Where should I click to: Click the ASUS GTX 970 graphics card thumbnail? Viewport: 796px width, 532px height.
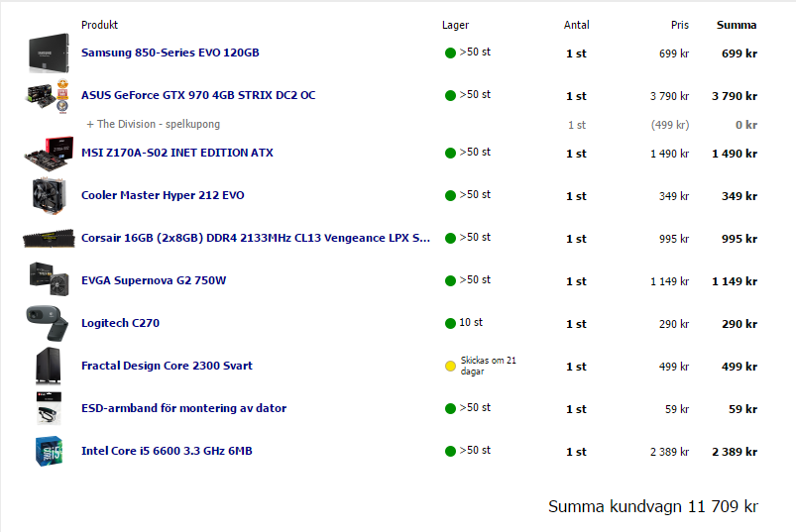point(40,95)
